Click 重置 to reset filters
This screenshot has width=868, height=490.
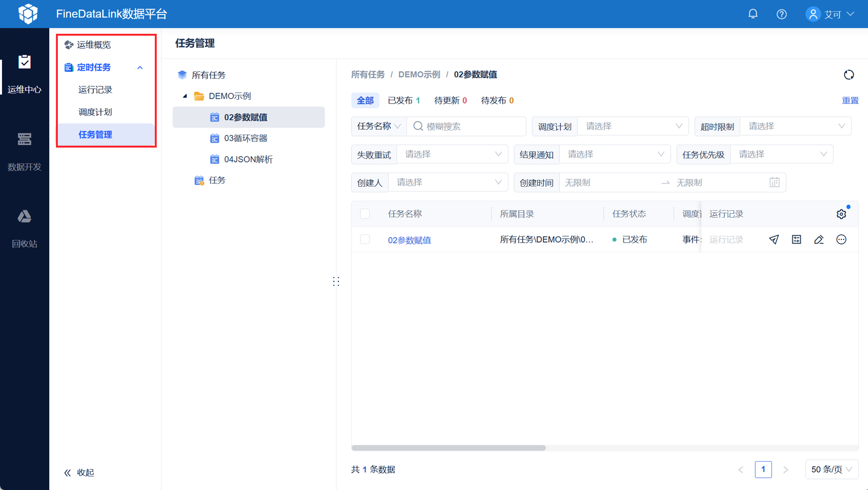pos(850,100)
